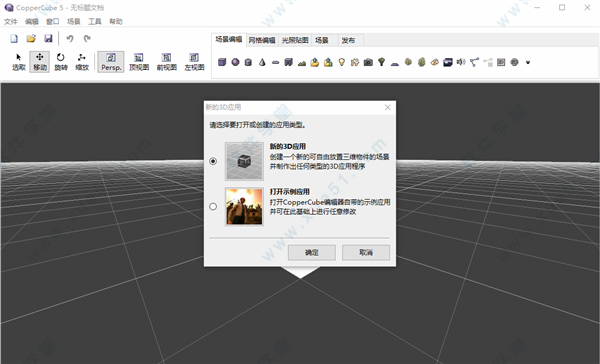Viewport: 600px width, 364px height.
Task: Activate the 旋转 rotate tool
Action: [60, 62]
